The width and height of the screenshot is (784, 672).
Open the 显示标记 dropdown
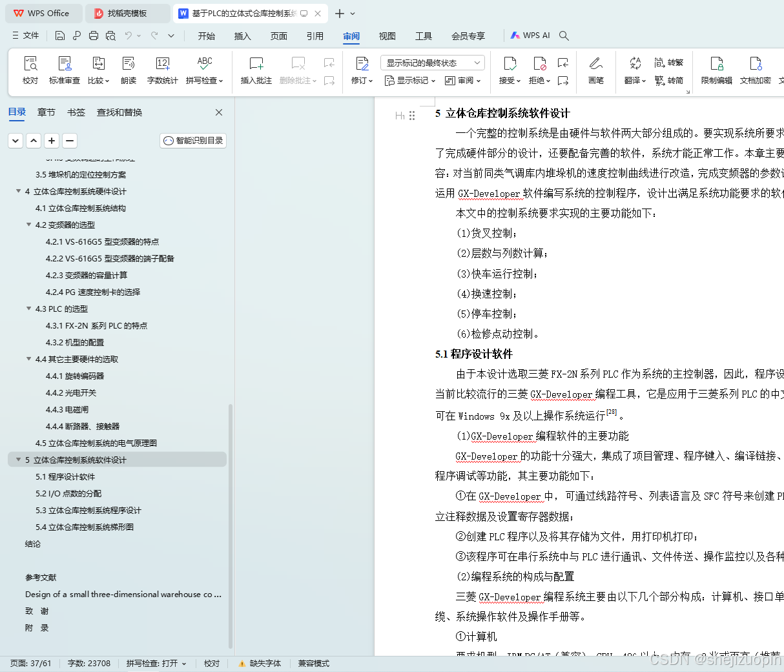(410, 81)
